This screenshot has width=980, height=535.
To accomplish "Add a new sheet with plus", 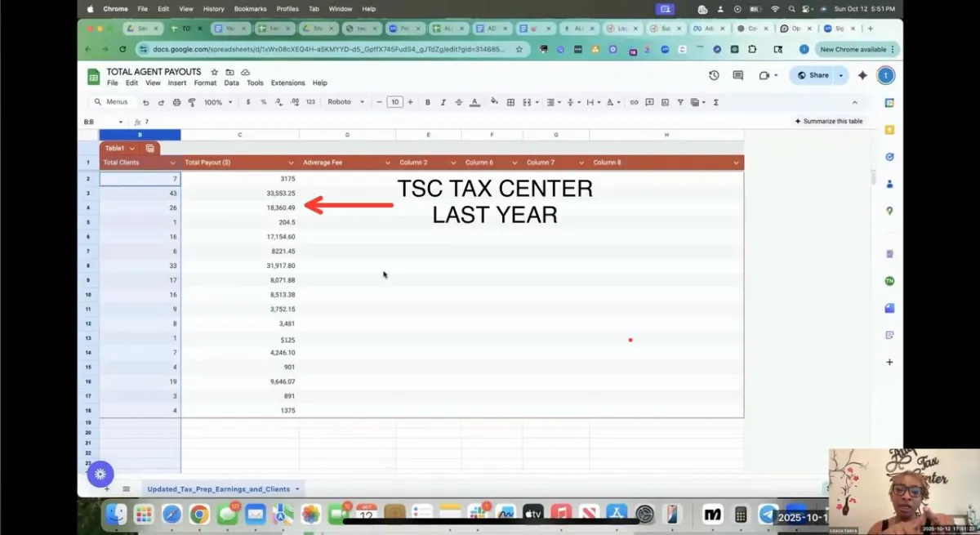I will coord(107,489).
